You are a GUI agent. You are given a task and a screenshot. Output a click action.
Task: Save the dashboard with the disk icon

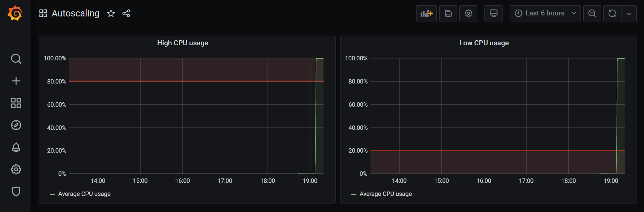(x=448, y=13)
